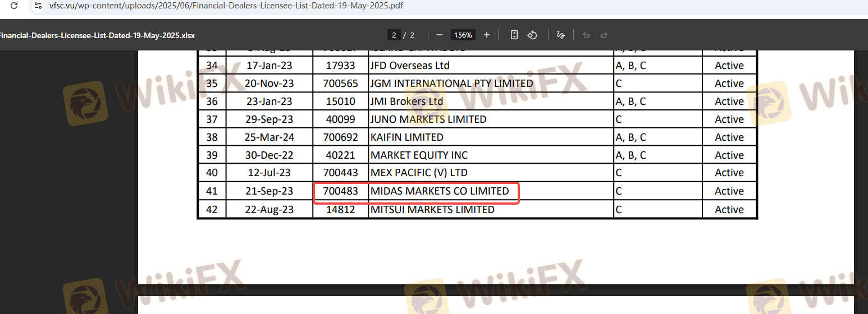
Task: Click Active status for MITSUI MARKETS LIMITED
Action: pyautogui.click(x=729, y=210)
